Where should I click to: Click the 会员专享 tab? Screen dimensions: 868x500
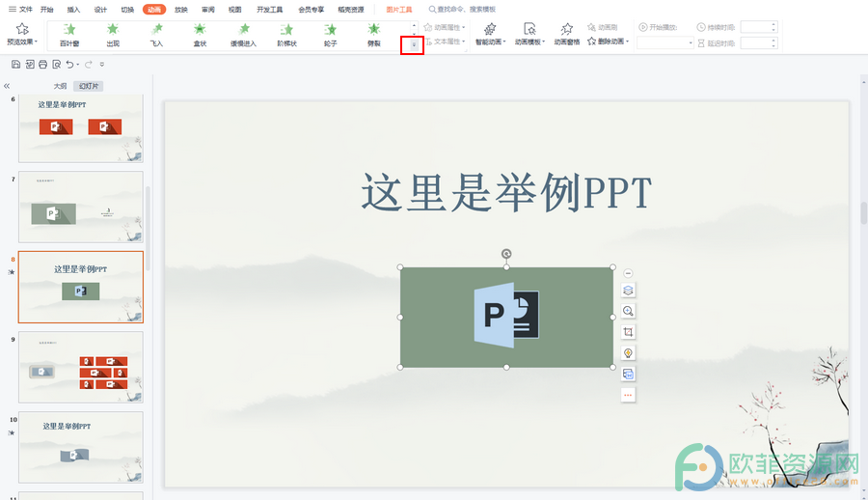(x=312, y=10)
